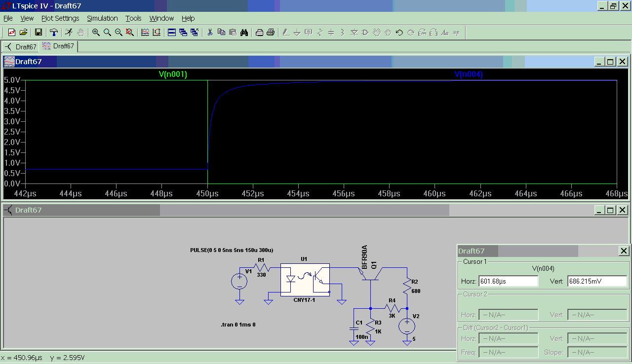Click the Print printer icon
This screenshot has width=632, height=364.
pyautogui.click(x=271, y=33)
